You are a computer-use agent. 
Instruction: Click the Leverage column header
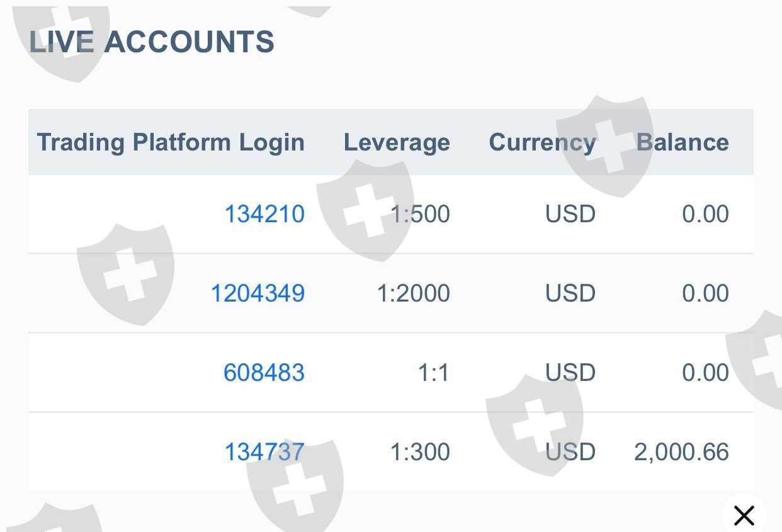tap(397, 143)
